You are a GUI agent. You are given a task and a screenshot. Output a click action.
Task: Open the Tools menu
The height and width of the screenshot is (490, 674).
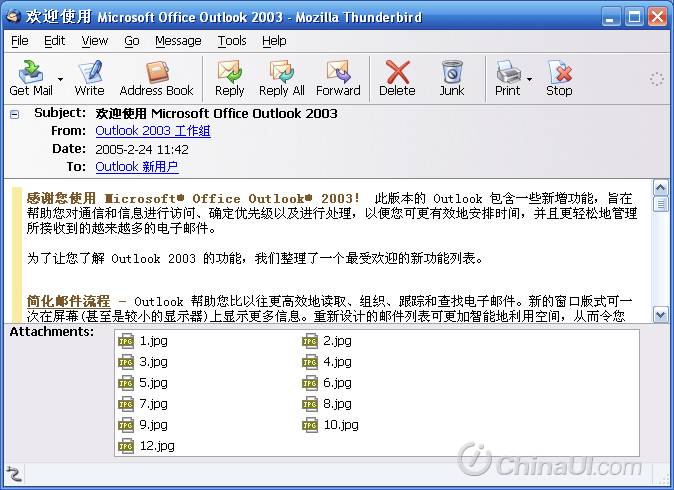(x=232, y=41)
